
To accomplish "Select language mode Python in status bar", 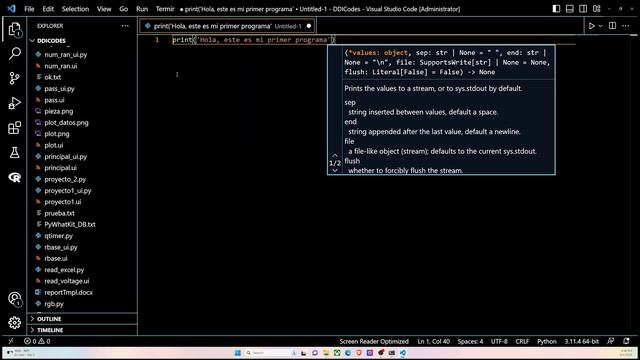I will point(547,341).
